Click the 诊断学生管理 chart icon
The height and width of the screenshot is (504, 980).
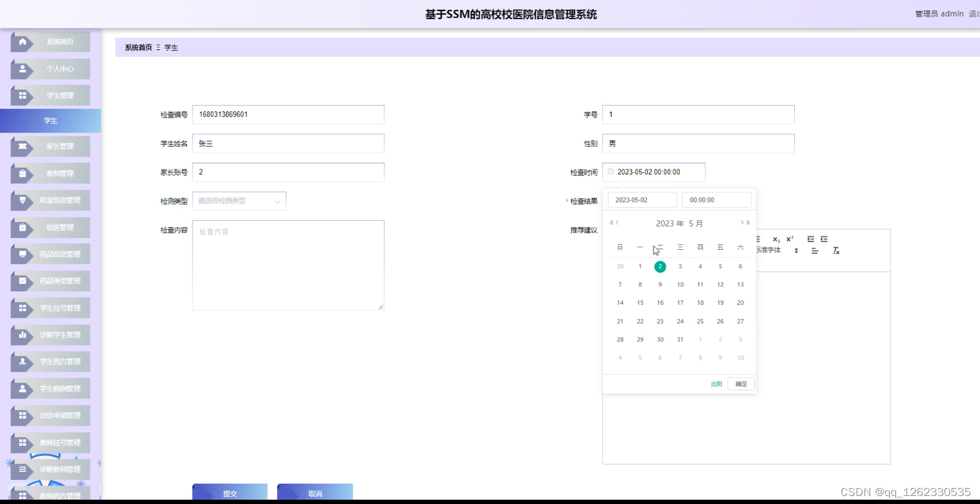tap(23, 335)
